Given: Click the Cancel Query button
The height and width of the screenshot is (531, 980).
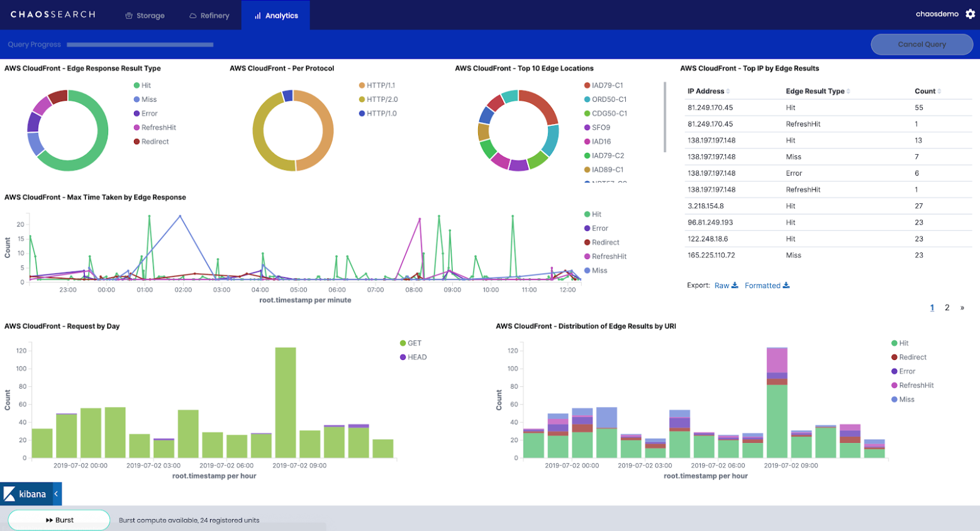Looking at the screenshot, I should [922, 44].
